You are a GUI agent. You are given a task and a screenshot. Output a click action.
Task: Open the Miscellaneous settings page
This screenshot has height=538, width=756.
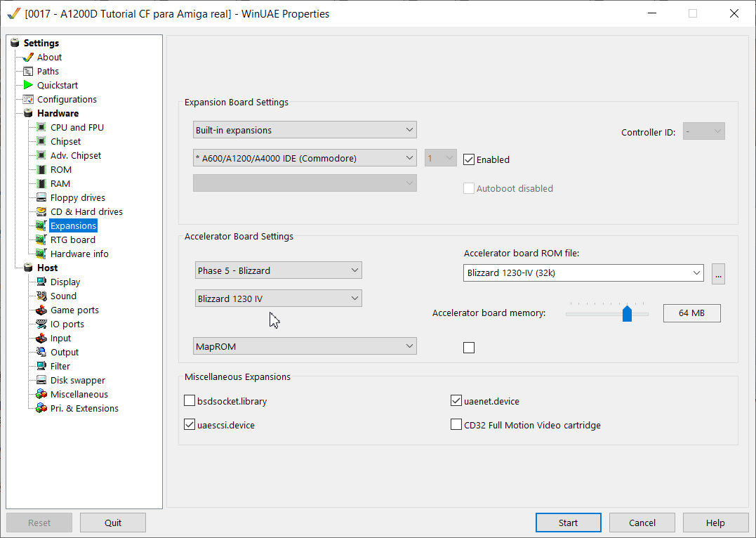tap(79, 394)
